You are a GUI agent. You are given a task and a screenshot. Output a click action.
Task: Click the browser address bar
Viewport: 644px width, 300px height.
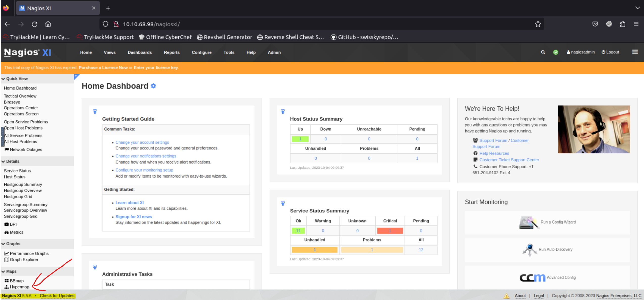pos(321,24)
